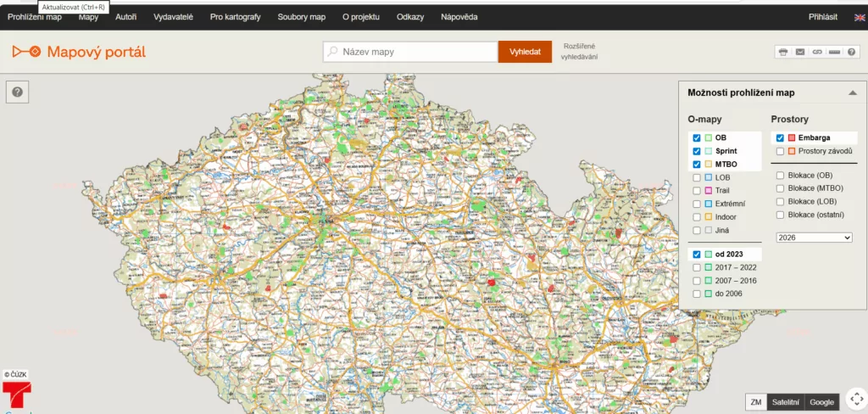The image size is (868, 414).
Task: Click the map pan control icon
Action: click(855, 399)
